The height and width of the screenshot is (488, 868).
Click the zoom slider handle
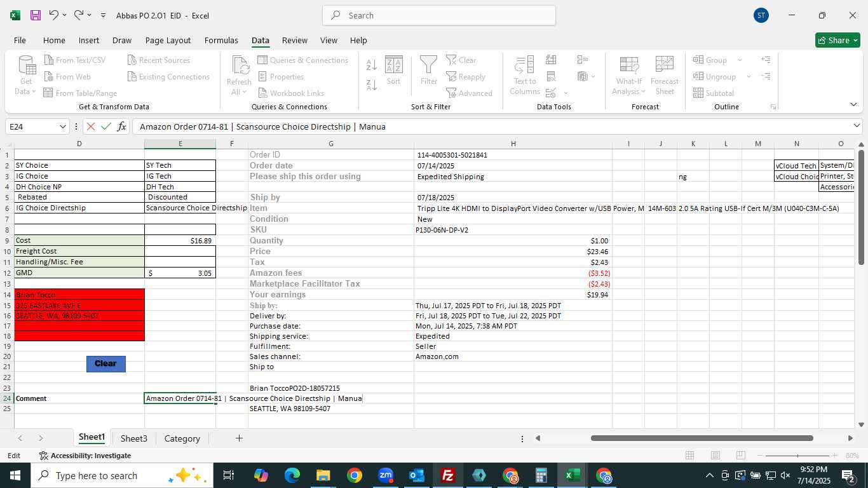pyautogui.click(x=798, y=456)
